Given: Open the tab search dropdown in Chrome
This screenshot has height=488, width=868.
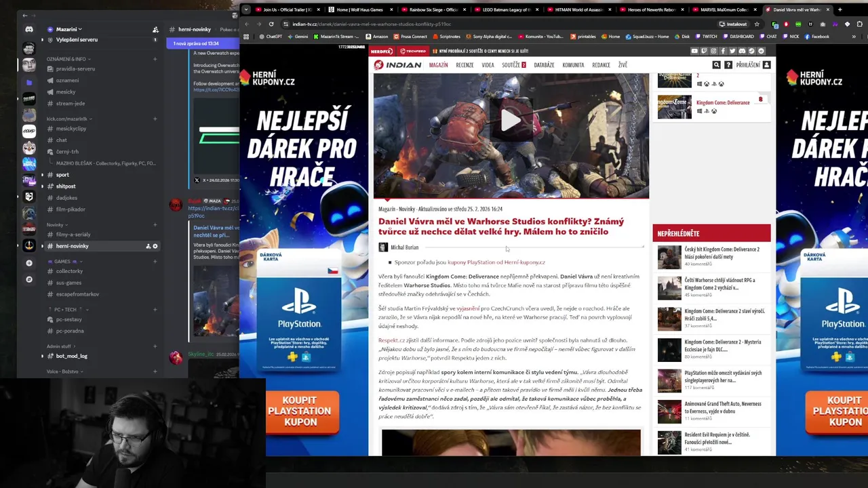Looking at the screenshot, I should coord(246,9).
